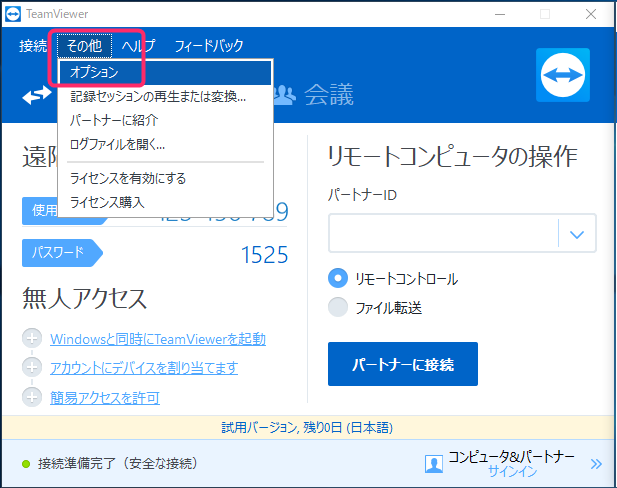Click the TeamViewer title bar logo icon

click(x=13, y=14)
